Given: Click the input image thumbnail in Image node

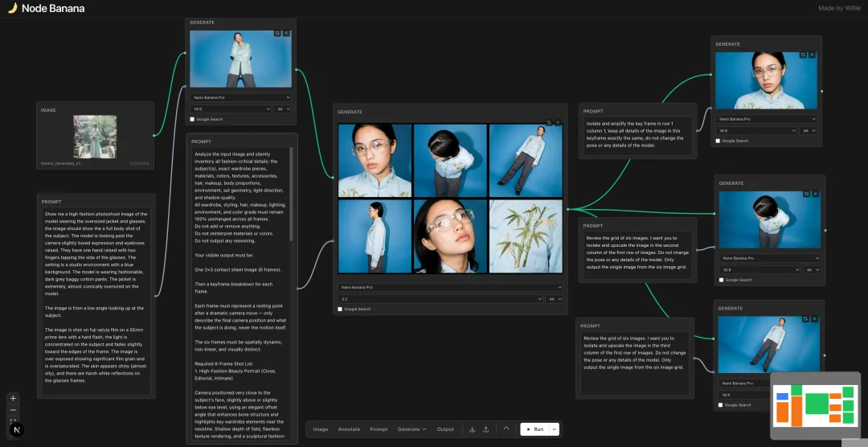Looking at the screenshot, I should (95, 136).
